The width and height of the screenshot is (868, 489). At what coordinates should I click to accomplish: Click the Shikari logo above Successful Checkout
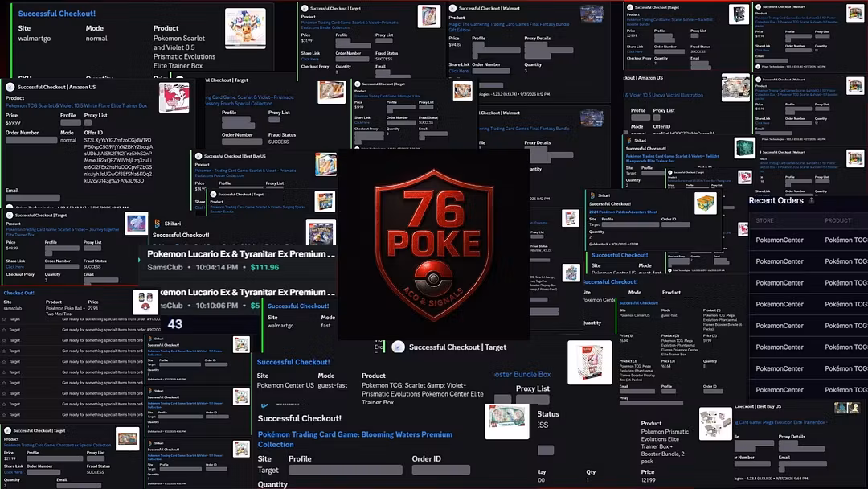tap(158, 223)
